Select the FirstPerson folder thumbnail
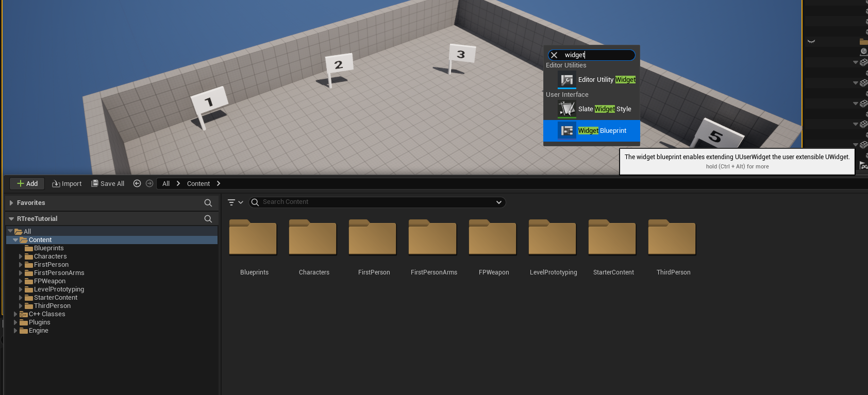 (x=373, y=237)
